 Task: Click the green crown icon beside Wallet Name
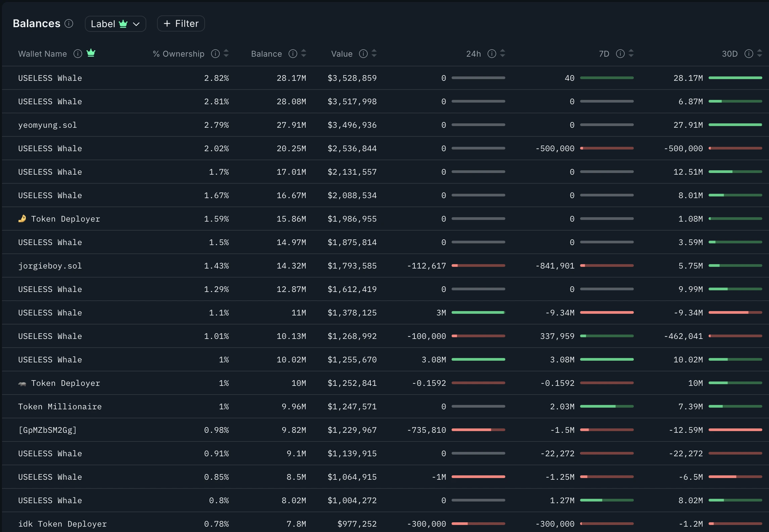tap(91, 53)
